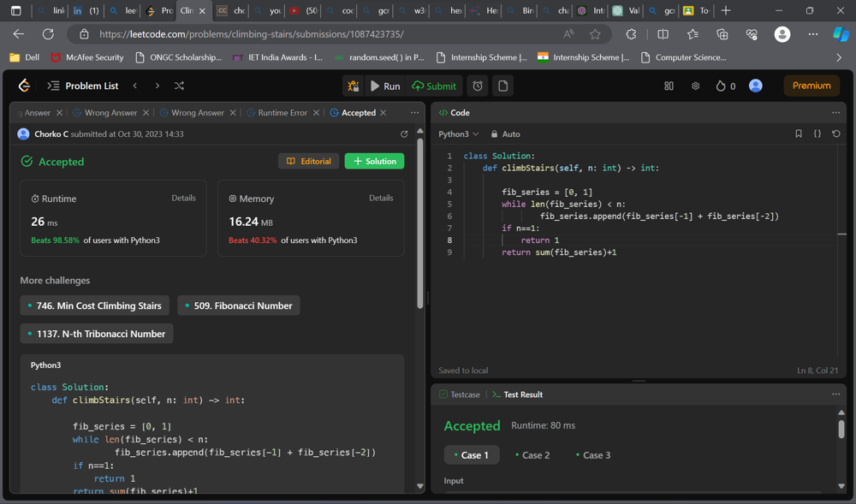Start the timer alarm clock icon
This screenshot has height=504, width=856.
478,86
